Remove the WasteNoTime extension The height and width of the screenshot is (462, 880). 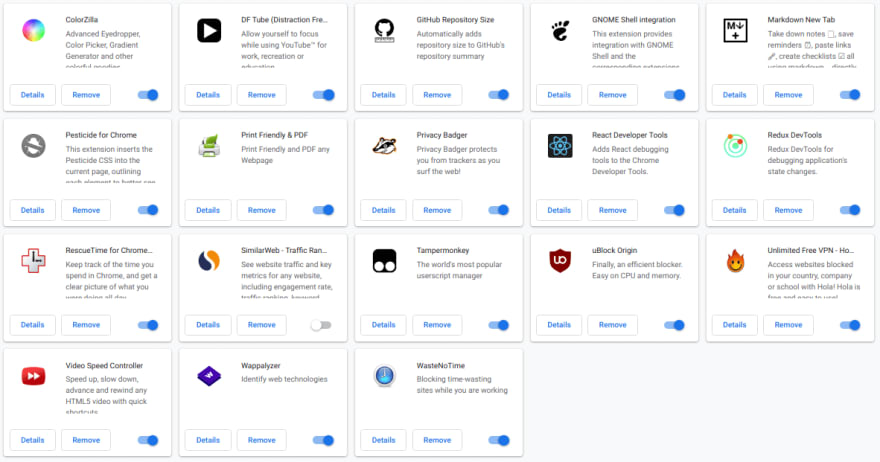click(x=437, y=440)
